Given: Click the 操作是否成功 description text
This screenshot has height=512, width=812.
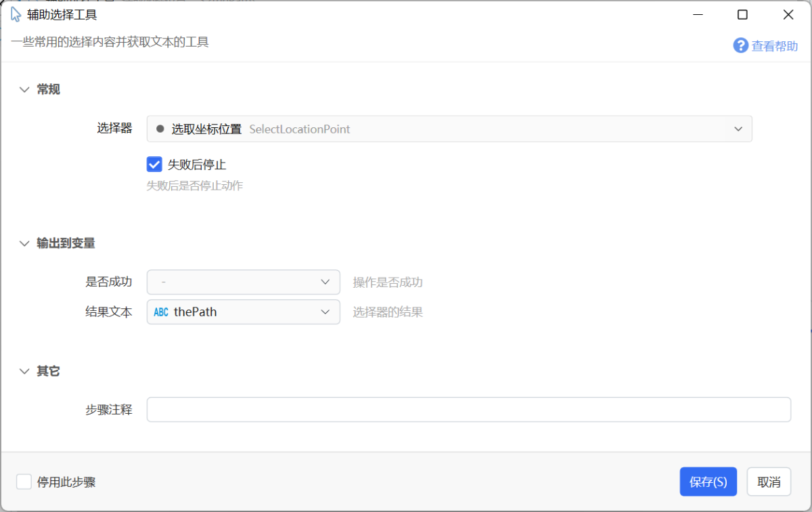Looking at the screenshot, I should (388, 282).
